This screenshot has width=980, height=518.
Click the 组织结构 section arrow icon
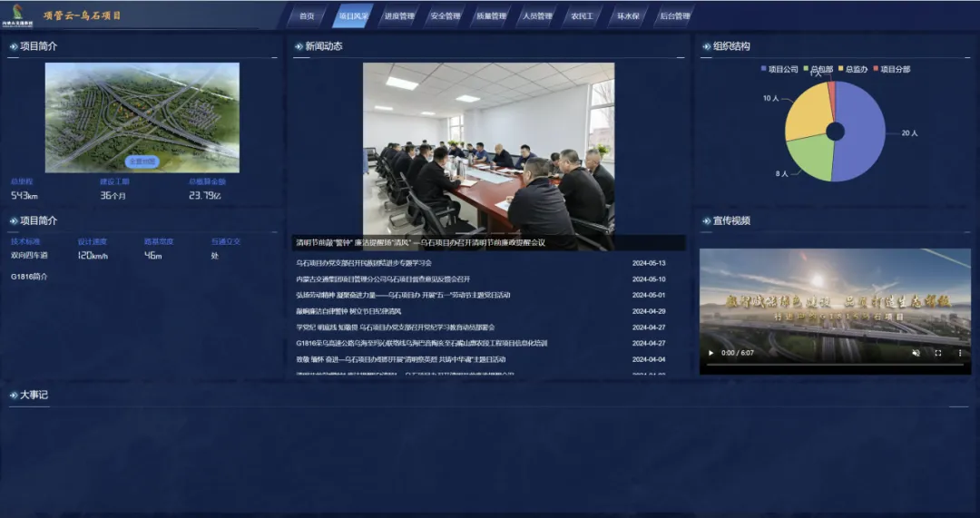pyautogui.click(x=707, y=46)
